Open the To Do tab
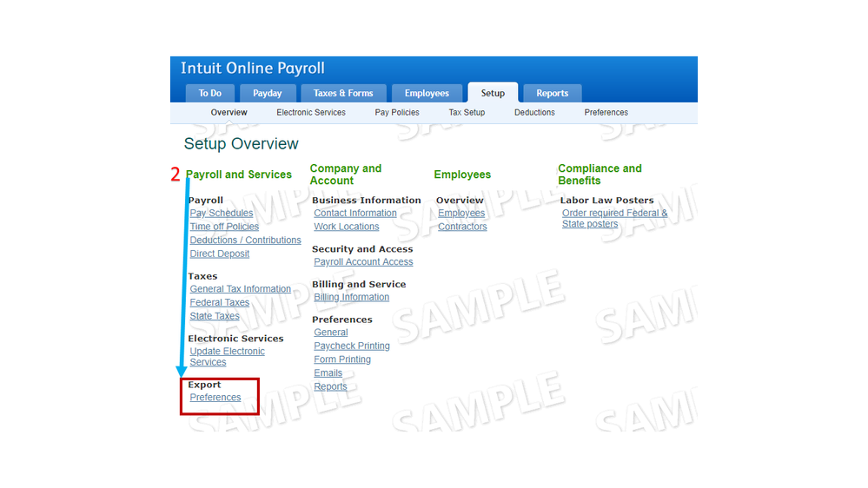This screenshot has height=488, width=868. click(x=209, y=93)
